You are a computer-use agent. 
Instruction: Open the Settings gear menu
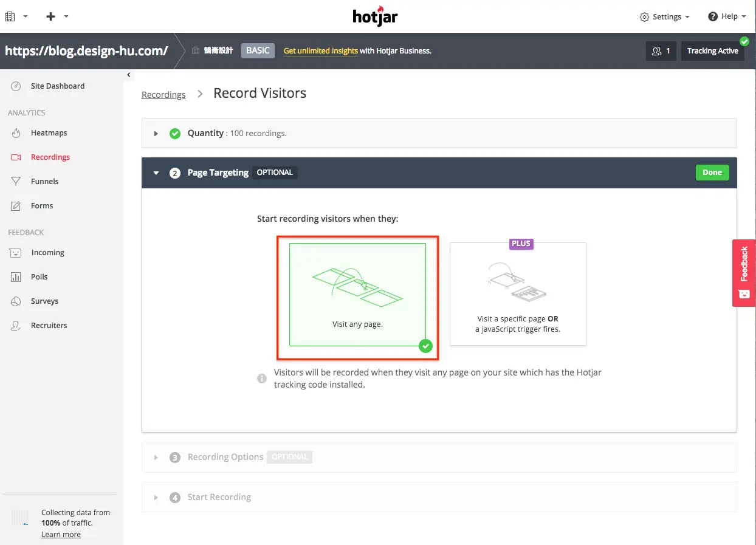[x=665, y=17]
